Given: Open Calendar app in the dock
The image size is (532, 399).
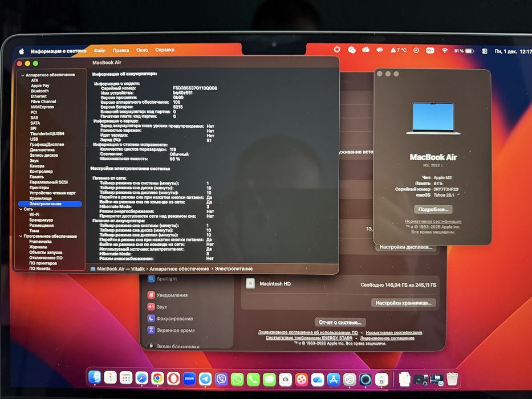Looking at the screenshot, I should click(110, 377).
